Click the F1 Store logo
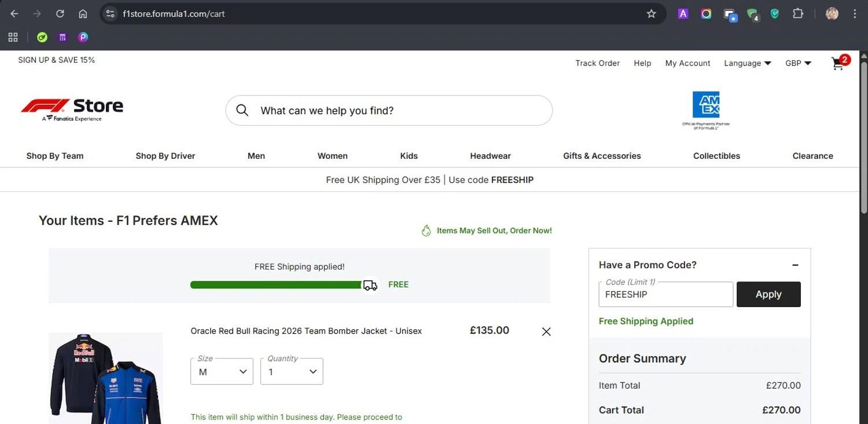The width and height of the screenshot is (868, 424). [x=72, y=109]
